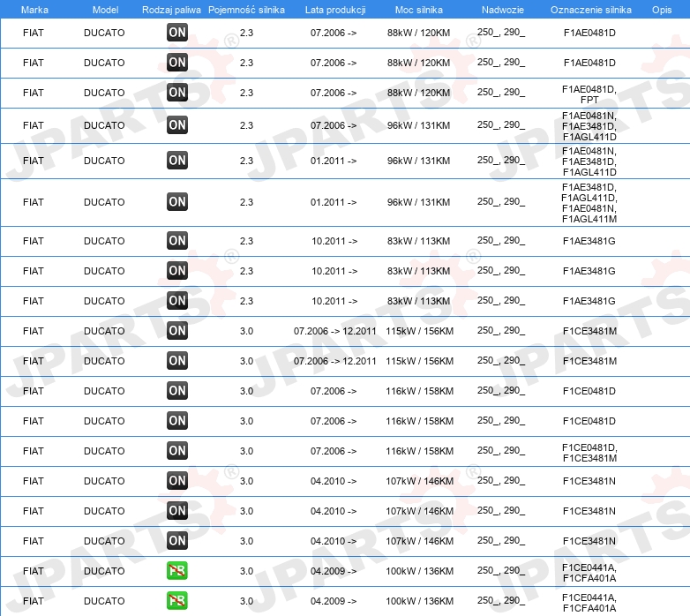
Task: Select Lata produkcji column header
Action: [335, 10]
